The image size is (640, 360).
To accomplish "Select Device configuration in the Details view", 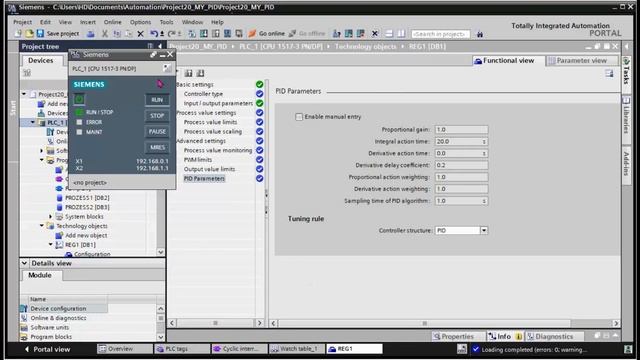I will coord(58,309).
